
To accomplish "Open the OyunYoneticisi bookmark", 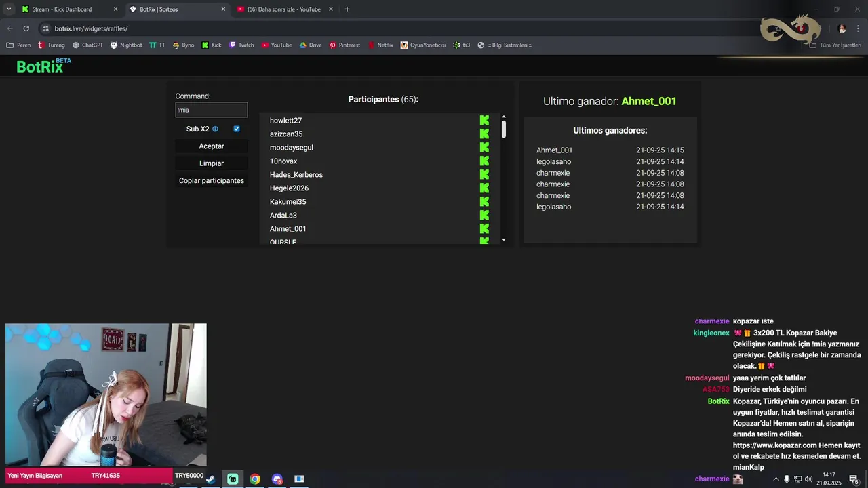I will [x=423, y=45].
